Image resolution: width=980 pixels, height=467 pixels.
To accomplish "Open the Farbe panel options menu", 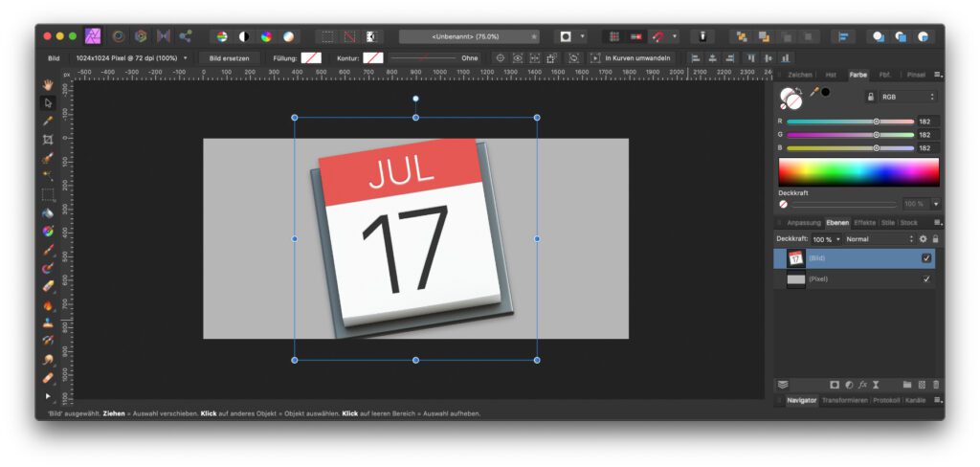I will (x=938, y=75).
